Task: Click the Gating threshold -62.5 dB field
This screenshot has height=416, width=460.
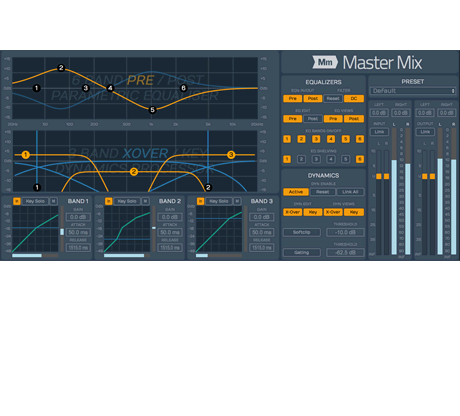Action: [x=345, y=252]
